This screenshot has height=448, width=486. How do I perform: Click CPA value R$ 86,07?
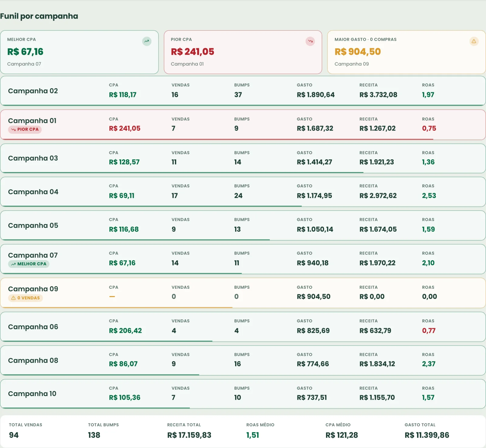(123, 364)
